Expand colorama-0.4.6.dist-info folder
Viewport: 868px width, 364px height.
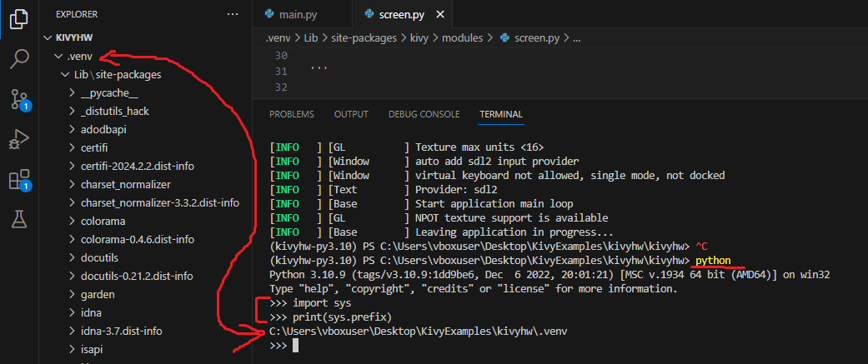[x=72, y=240]
